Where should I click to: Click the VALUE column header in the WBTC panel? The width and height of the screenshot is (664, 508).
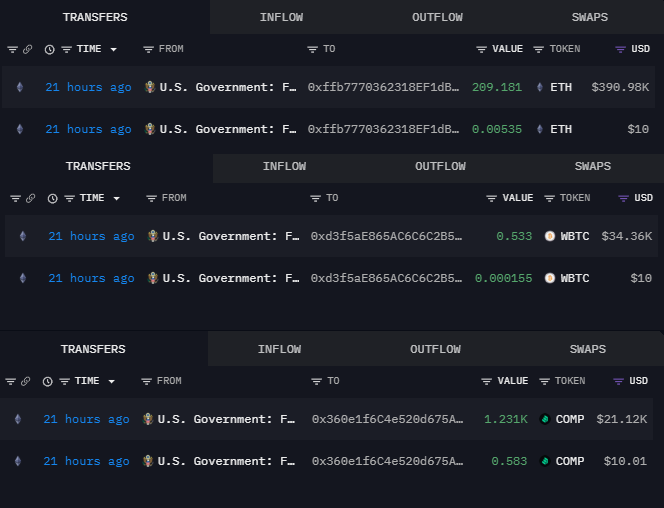(x=517, y=198)
